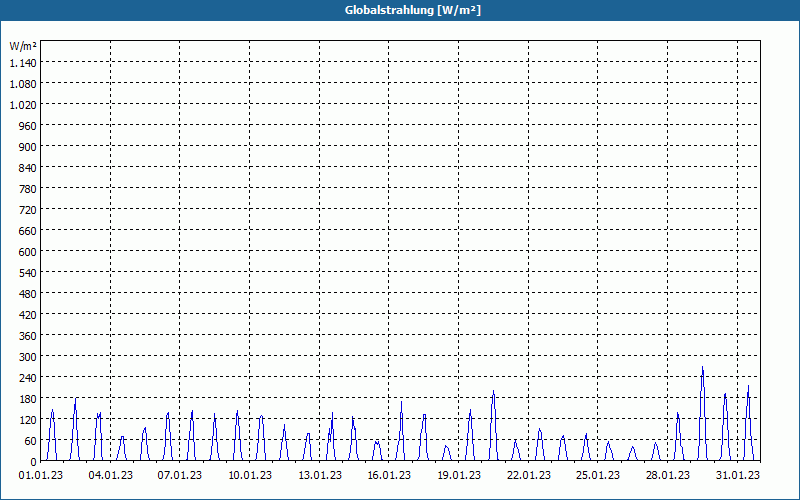
Task: Select the y-axis value '540'
Action: tap(28, 272)
